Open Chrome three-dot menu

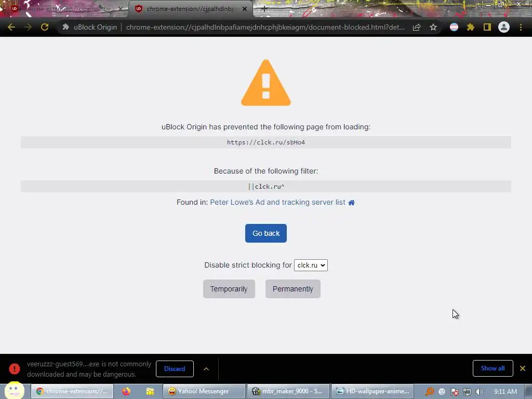click(x=521, y=27)
